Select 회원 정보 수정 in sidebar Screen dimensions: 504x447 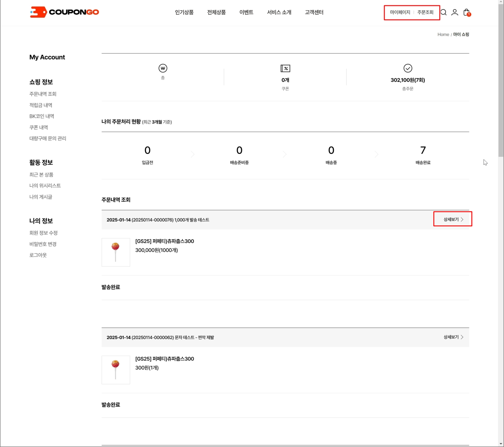[x=43, y=233]
